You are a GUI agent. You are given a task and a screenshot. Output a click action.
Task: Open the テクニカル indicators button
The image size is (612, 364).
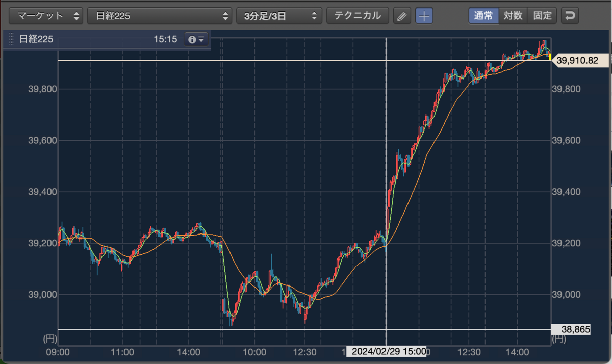click(358, 16)
